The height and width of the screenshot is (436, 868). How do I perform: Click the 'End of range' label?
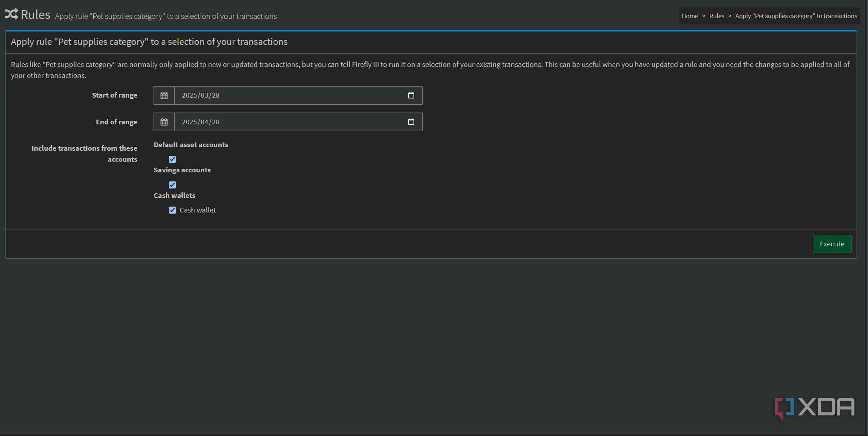click(x=117, y=122)
